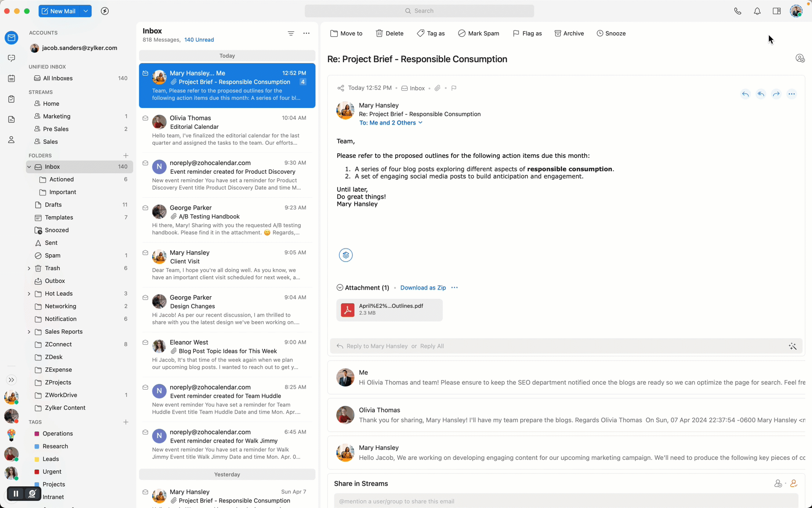Add a new folder with plus icon

(x=126, y=156)
